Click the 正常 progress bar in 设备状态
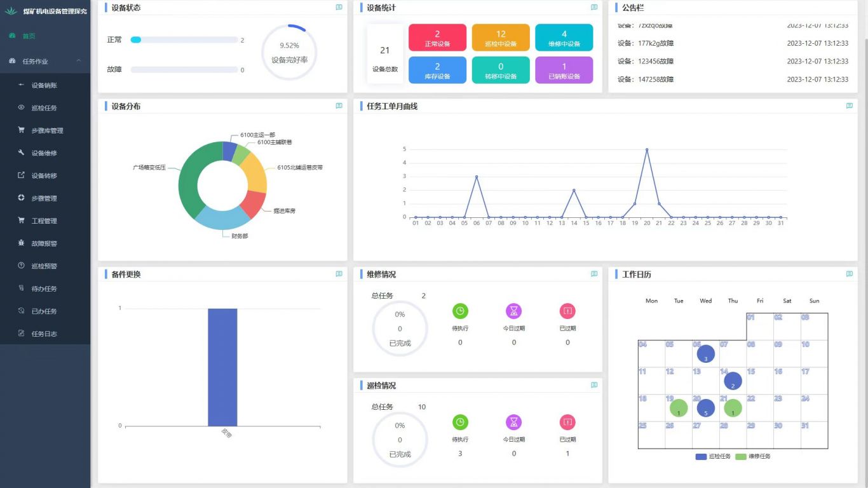Viewport: 868px width, 488px height. [184, 39]
